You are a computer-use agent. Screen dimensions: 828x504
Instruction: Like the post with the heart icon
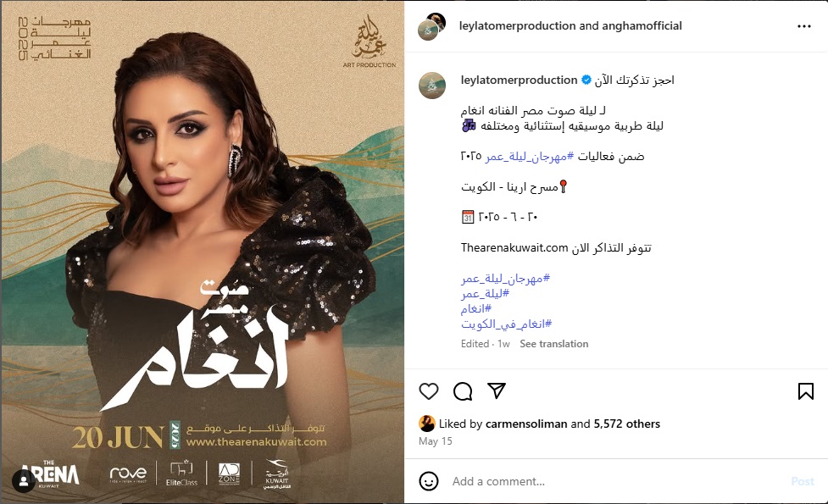(428, 391)
